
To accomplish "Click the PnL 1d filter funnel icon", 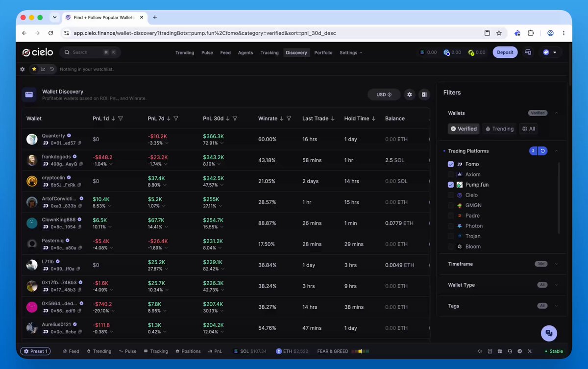I will pos(121,119).
